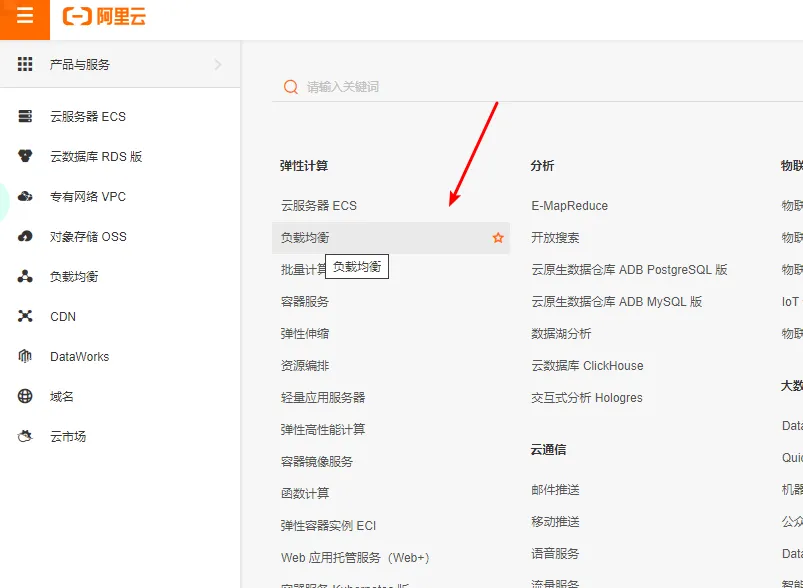The image size is (803, 588).
Task: Select 云服务器 ECS under 弹性计算
Action: tap(319, 205)
